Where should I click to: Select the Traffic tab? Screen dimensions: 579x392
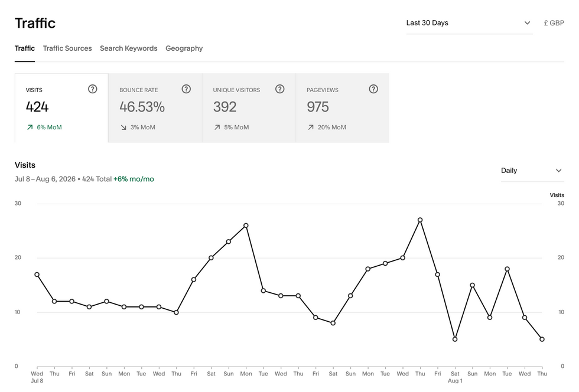(x=25, y=48)
